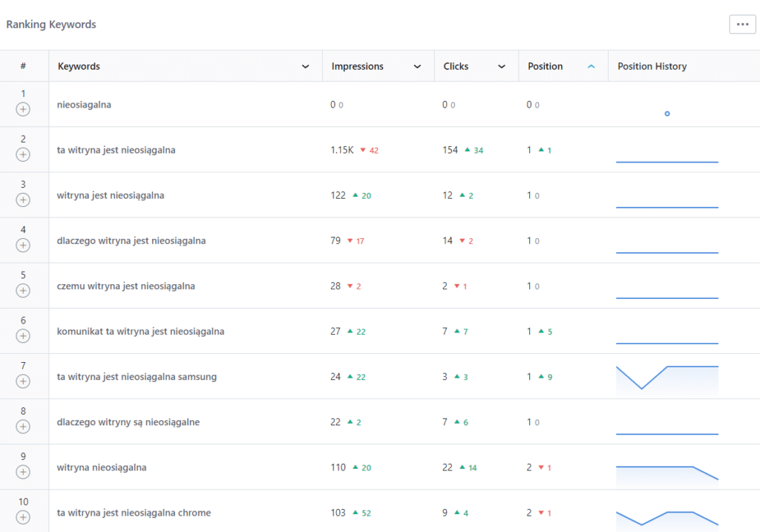Click plus icon for row 6
This screenshot has height=532, width=760.
[23, 336]
